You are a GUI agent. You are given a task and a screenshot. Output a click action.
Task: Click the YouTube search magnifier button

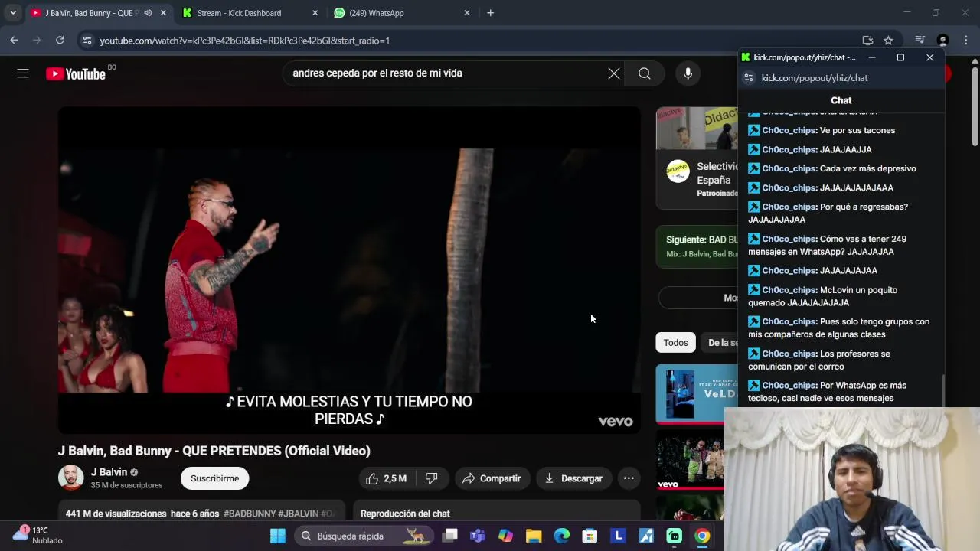click(645, 73)
